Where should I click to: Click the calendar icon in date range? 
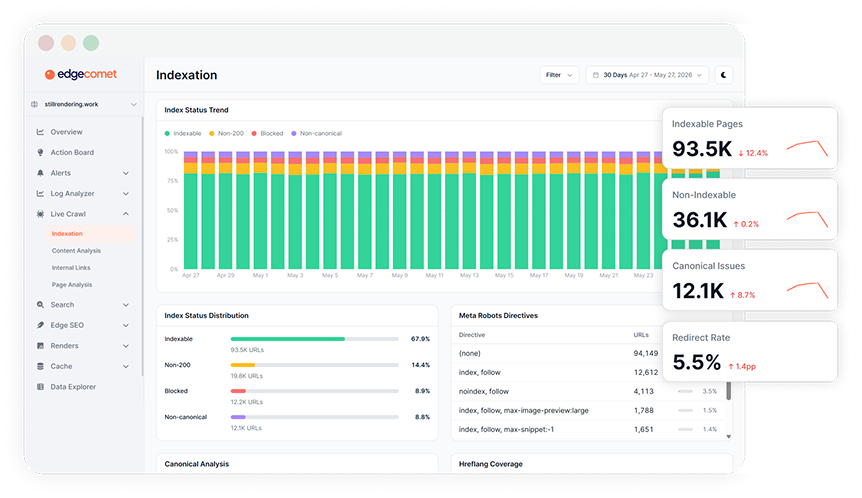pyautogui.click(x=595, y=75)
